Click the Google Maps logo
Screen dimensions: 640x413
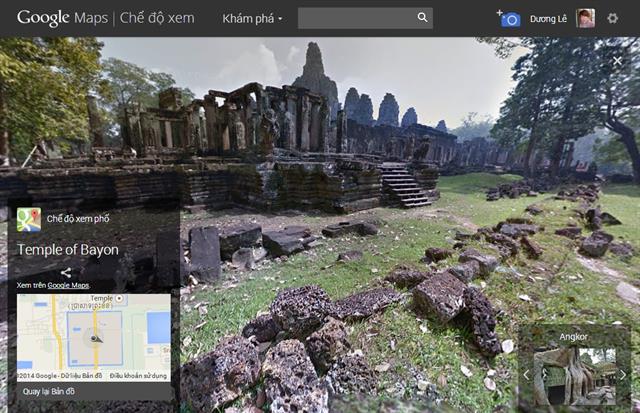point(62,18)
